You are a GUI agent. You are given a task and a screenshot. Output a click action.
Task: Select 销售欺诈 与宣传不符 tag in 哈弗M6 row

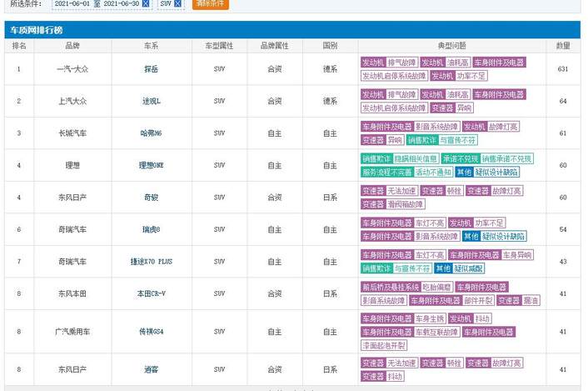pos(441,140)
